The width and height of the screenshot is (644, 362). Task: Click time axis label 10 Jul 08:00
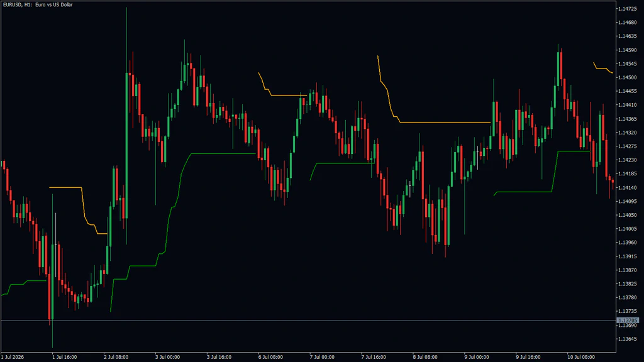tap(580, 357)
